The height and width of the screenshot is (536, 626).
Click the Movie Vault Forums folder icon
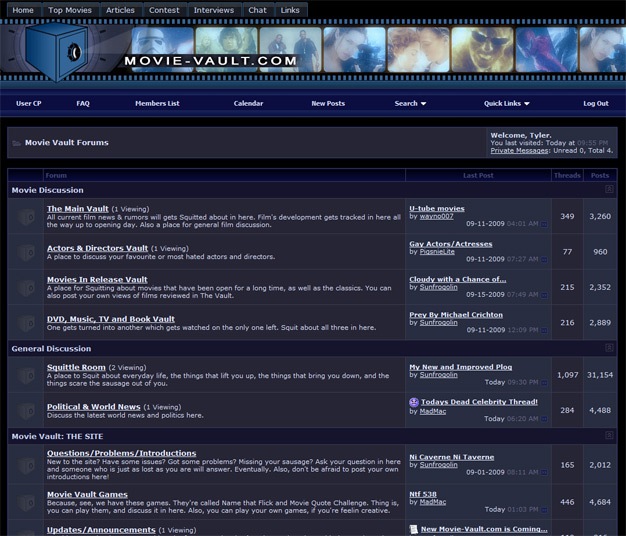16,143
